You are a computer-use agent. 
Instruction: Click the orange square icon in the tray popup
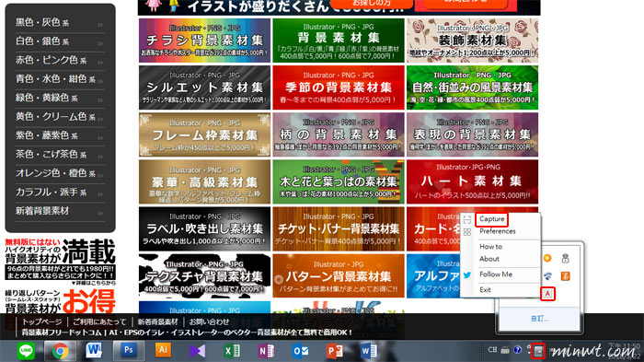(565, 276)
